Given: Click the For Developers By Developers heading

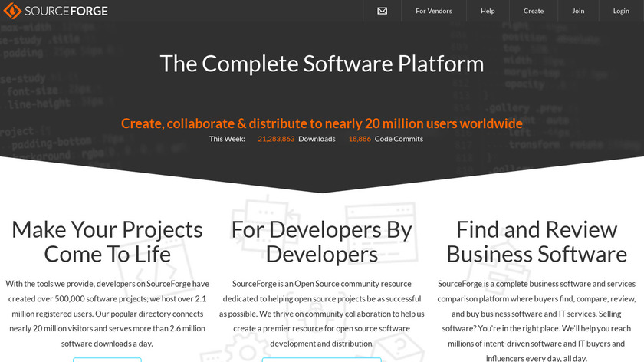Looking at the screenshot, I should 322,241.
